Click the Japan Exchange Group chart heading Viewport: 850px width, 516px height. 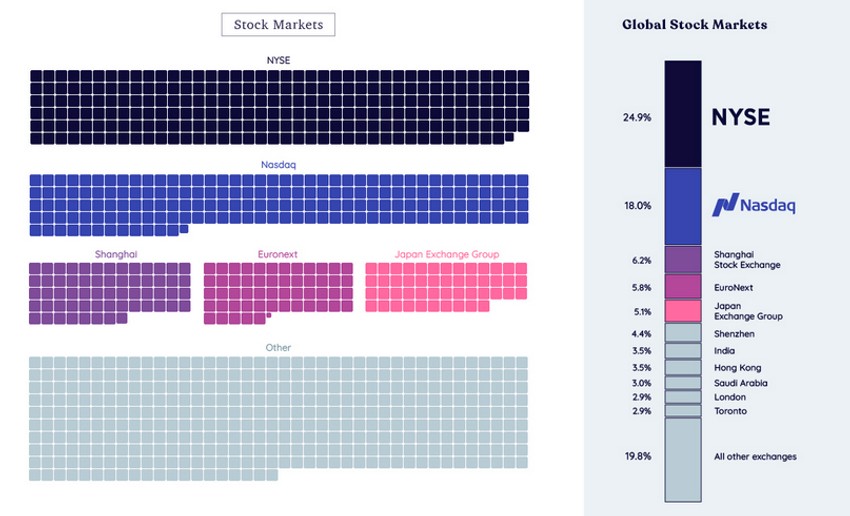pos(446,254)
